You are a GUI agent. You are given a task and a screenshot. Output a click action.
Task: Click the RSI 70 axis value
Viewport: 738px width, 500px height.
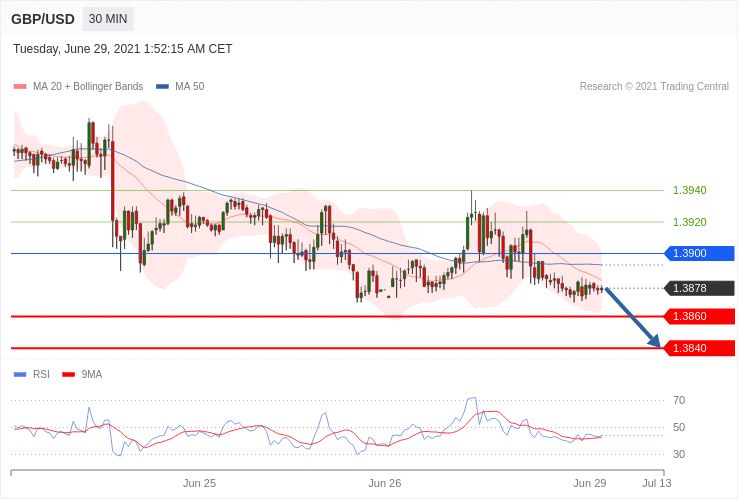tap(679, 400)
